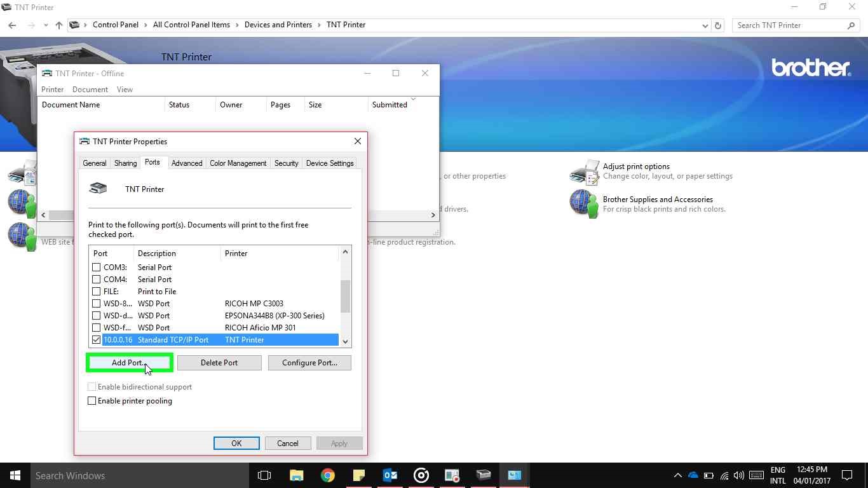Open Printer menu in queue window
The height and width of the screenshot is (488, 868).
point(53,90)
